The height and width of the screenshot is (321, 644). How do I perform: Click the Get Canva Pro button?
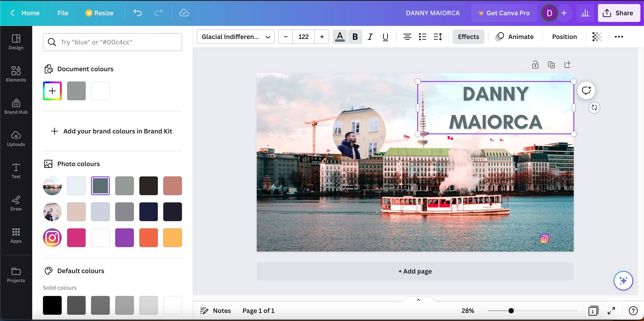point(504,13)
